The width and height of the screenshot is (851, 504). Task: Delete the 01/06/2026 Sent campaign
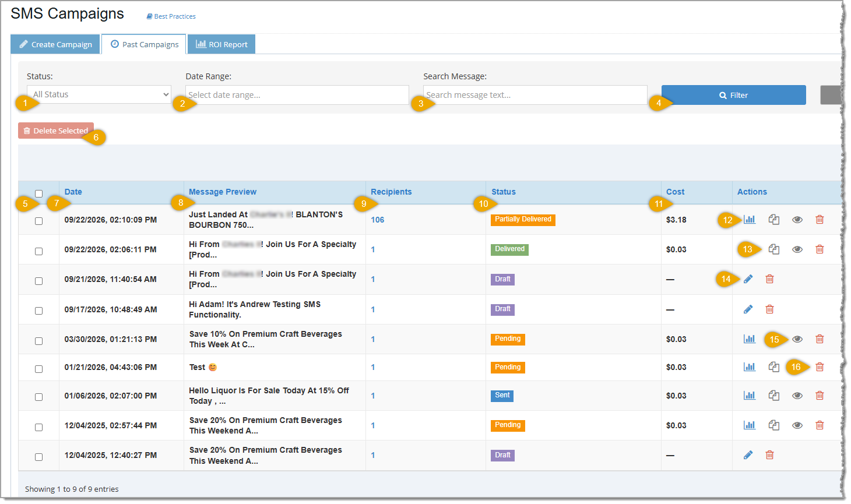(x=820, y=396)
